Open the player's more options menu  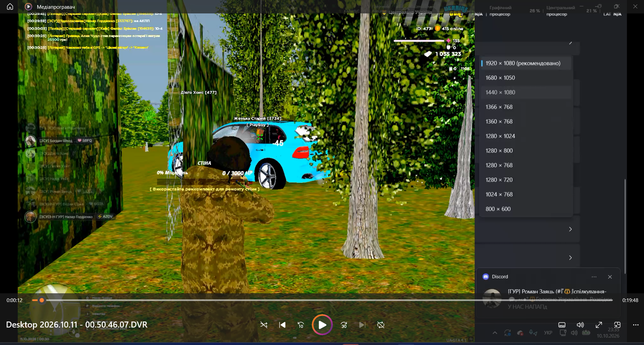[635, 325]
